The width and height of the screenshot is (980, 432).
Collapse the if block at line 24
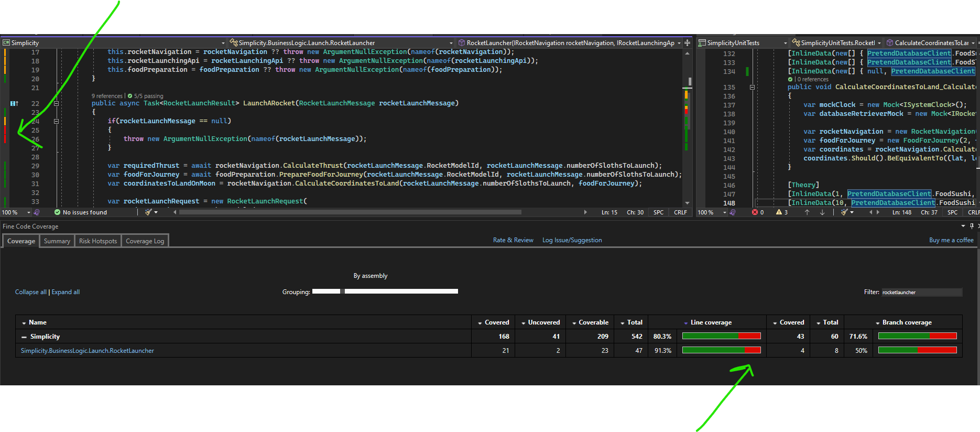pyautogui.click(x=56, y=121)
